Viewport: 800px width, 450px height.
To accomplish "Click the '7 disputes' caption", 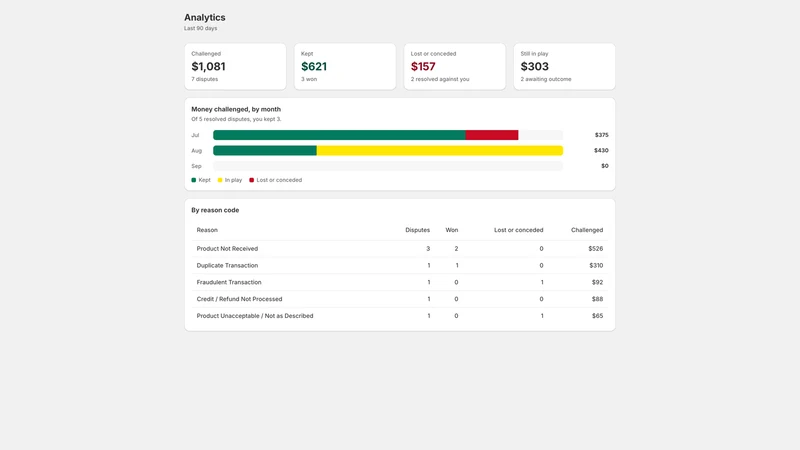I will point(205,79).
